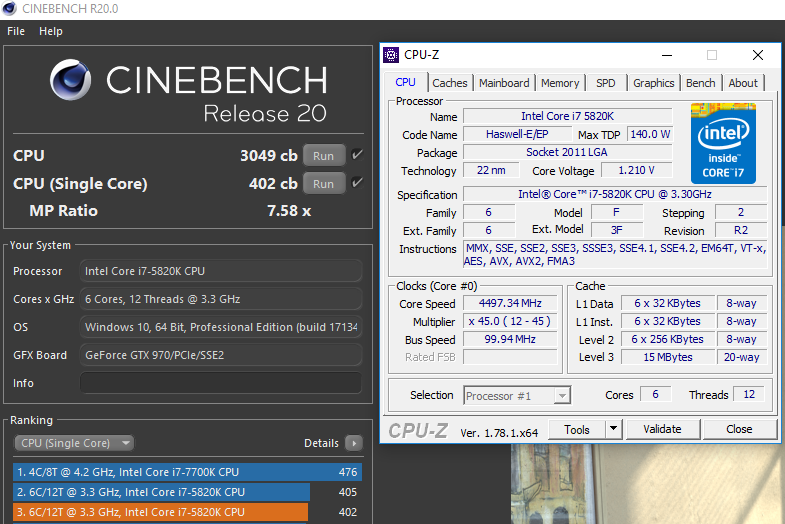
Task: Click the Code Name value Haswell-E/EP
Action: point(517,134)
